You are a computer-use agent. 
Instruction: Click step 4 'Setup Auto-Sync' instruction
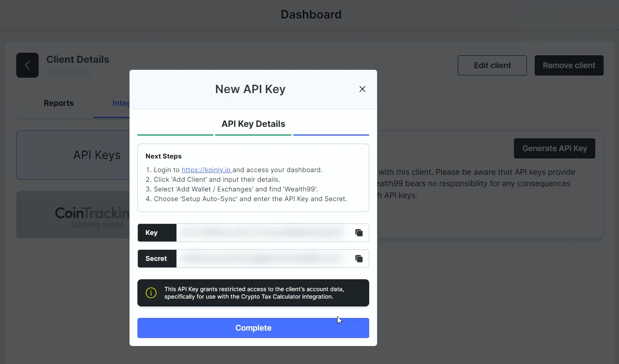click(x=246, y=199)
